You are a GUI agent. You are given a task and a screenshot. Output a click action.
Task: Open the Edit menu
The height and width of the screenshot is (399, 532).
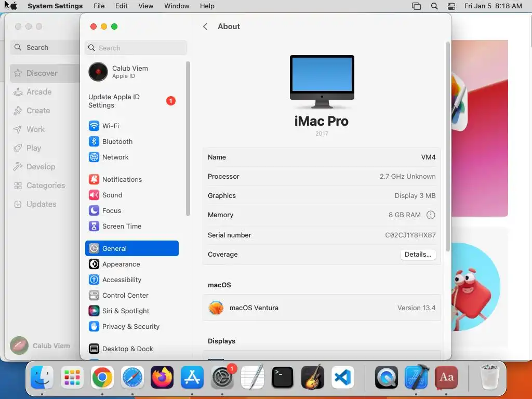pos(121,6)
